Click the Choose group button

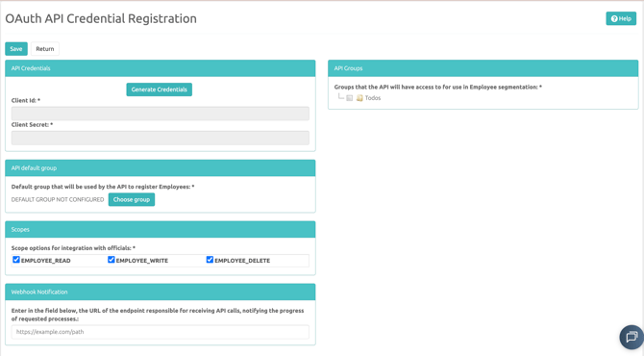click(x=132, y=199)
